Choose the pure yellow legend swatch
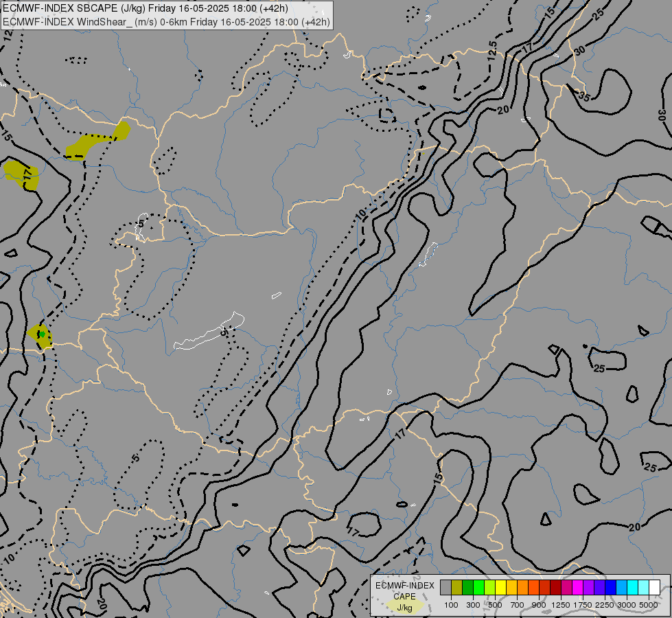The image size is (672, 618). point(500,588)
